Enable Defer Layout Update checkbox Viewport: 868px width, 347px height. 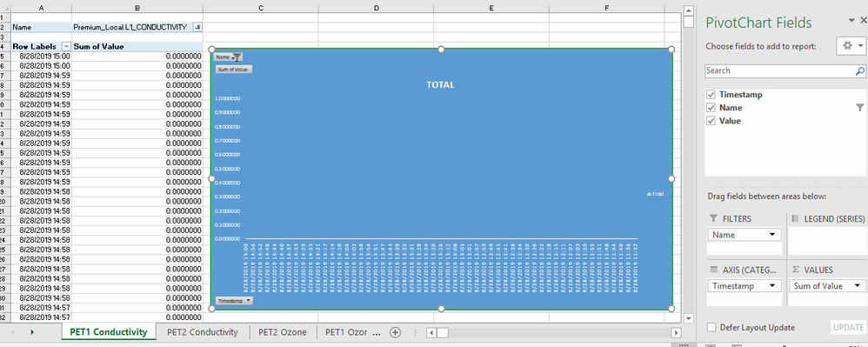pos(711,328)
